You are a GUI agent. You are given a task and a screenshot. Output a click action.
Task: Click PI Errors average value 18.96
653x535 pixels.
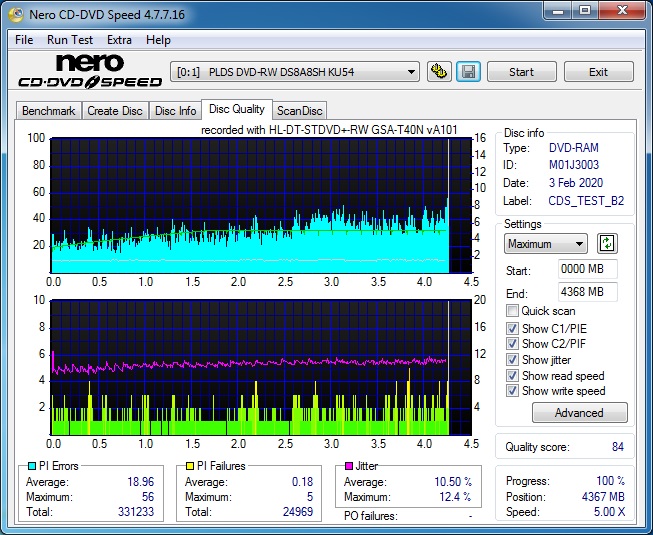click(x=140, y=482)
